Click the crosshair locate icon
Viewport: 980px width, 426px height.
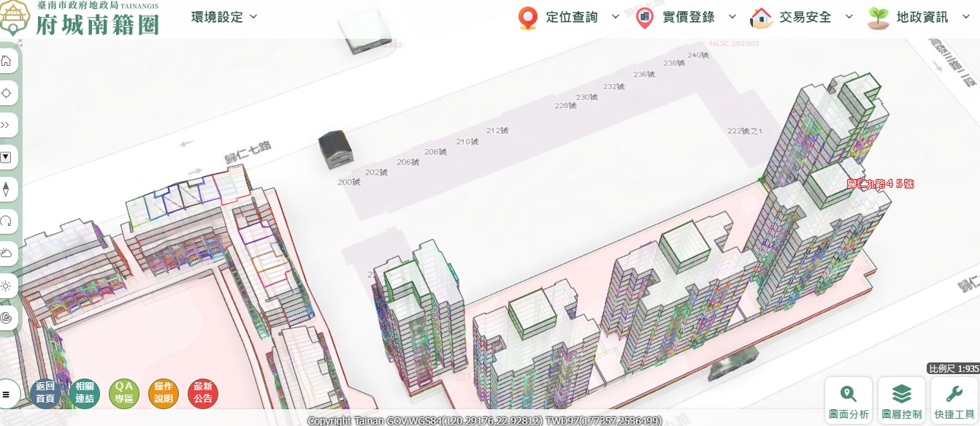pyautogui.click(x=7, y=93)
